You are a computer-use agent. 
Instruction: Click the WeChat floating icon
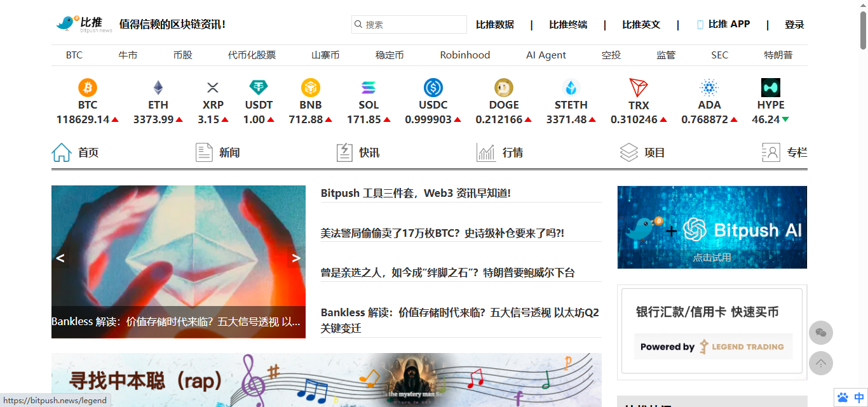[821, 333]
